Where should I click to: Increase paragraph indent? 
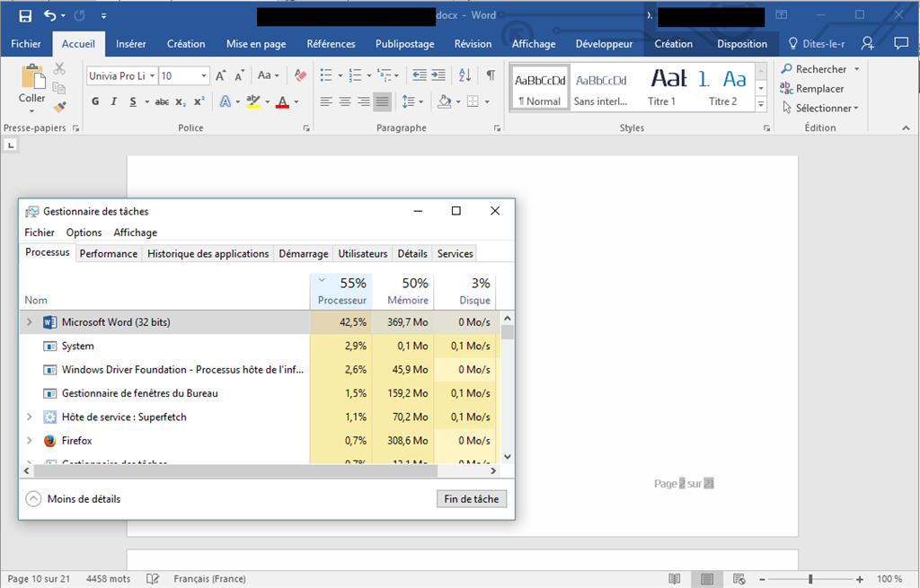438,75
